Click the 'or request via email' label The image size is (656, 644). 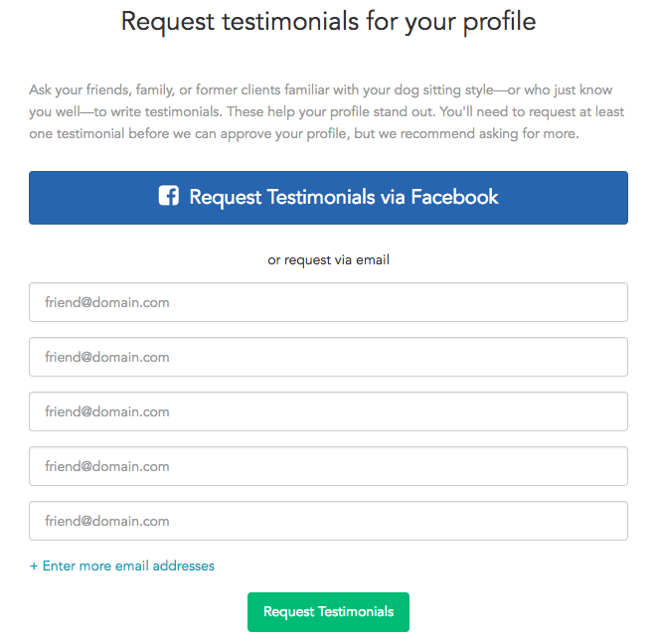pyautogui.click(x=328, y=260)
